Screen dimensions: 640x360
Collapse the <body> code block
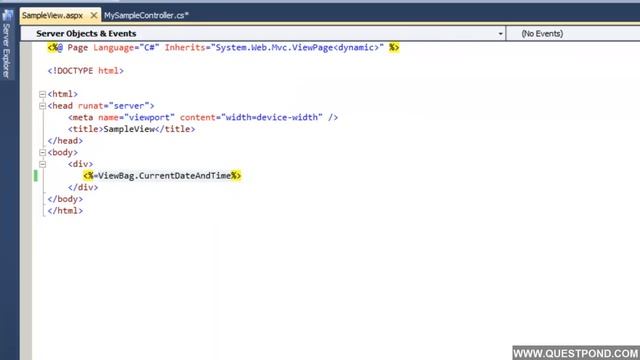[x=42, y=153]
